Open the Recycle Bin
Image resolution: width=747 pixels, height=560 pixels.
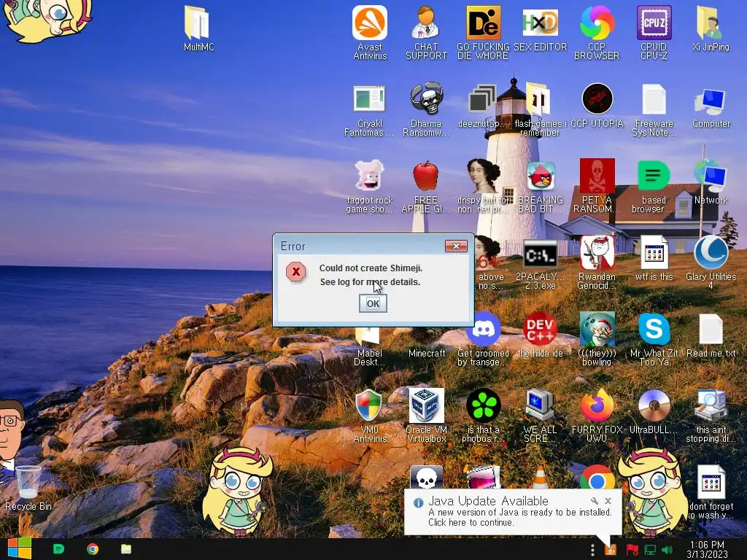click(x=28, y=488)
